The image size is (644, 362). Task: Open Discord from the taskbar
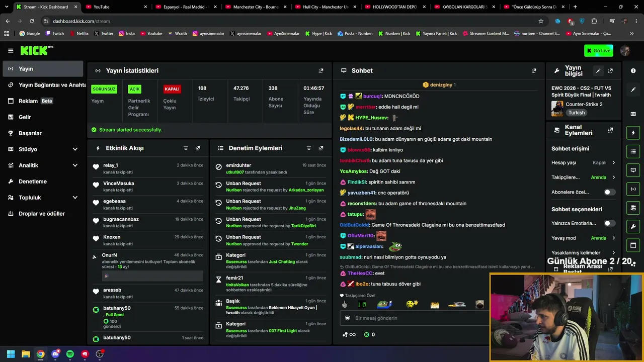55,354
